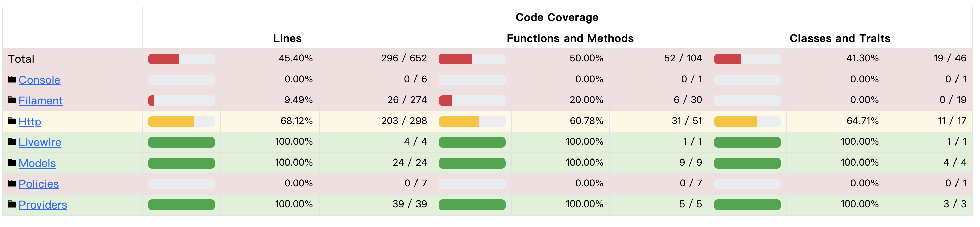
Task: Select the 68.12% Http lines value
Action: pos(297,121)
